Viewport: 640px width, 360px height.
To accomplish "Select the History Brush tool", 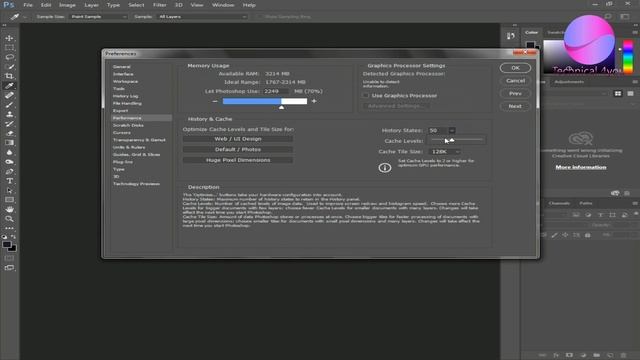I will pos(9,124).
